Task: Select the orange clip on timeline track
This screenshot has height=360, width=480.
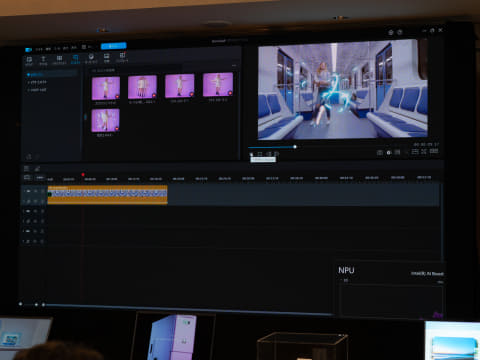Action: (107, 195)
